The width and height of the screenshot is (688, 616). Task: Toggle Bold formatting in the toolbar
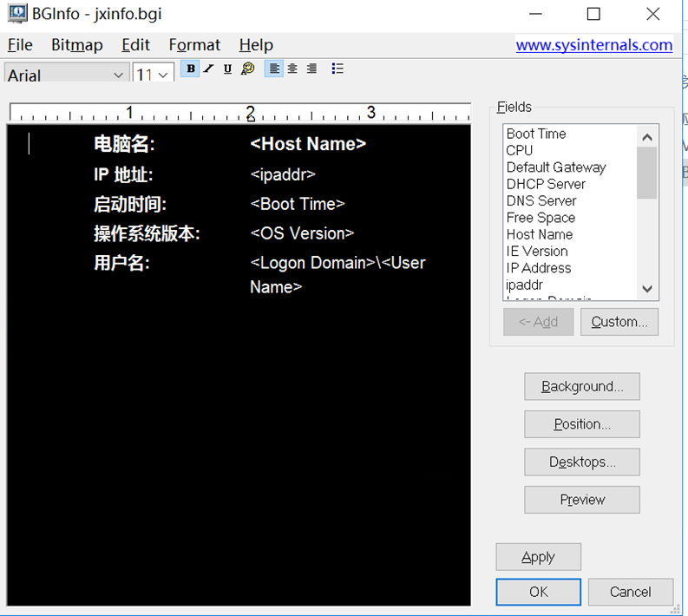pos(190,69)
